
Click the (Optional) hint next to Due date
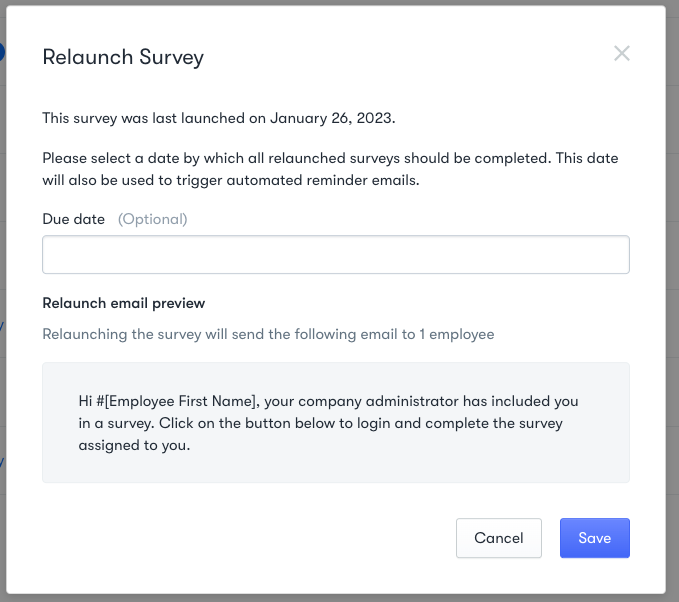(152, 219)
